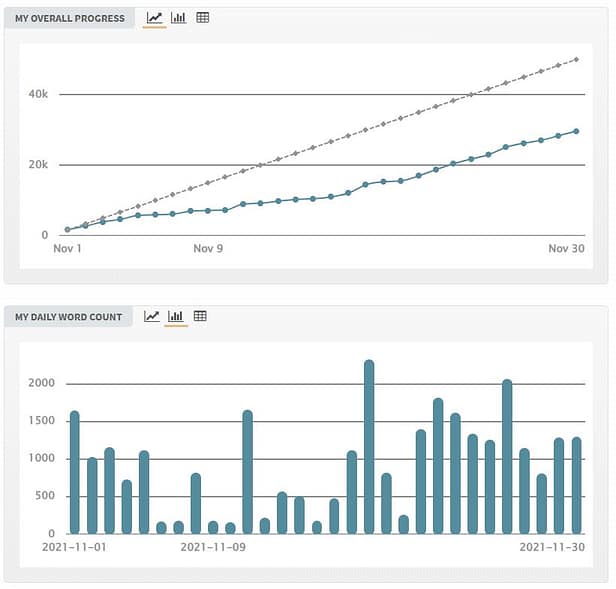This screenshot has width=616, height=589.
Task: Click the 40k y-axis label
Action: click(38, 94)
